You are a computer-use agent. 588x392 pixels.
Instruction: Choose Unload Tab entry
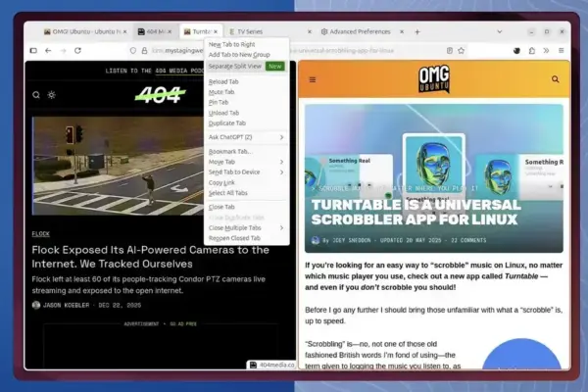coord(246,113)
